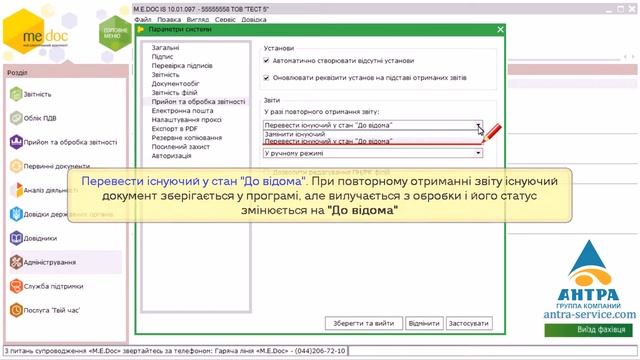The width and height of the screenshot is (640, 360).
Task: Open the Служба підтримки headset icon
Action: pos(16,286)
